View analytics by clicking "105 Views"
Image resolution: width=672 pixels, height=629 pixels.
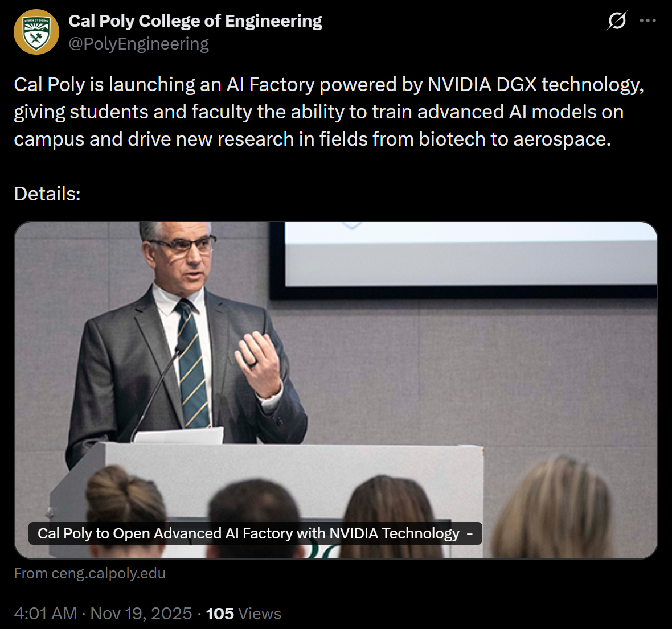click(x=244, y=614)
